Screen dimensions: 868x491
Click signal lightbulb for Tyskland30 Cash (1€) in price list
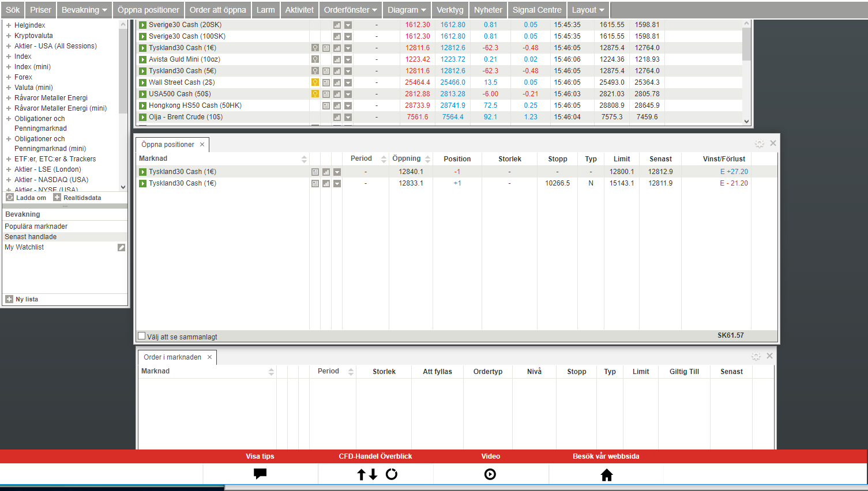tap(315, 48)
